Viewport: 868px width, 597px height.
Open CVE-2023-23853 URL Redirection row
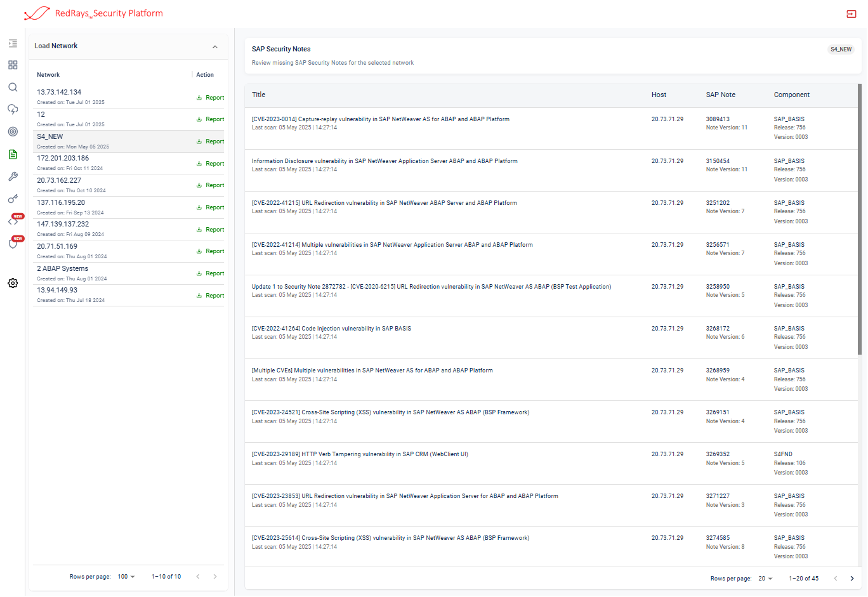point(551,505)
